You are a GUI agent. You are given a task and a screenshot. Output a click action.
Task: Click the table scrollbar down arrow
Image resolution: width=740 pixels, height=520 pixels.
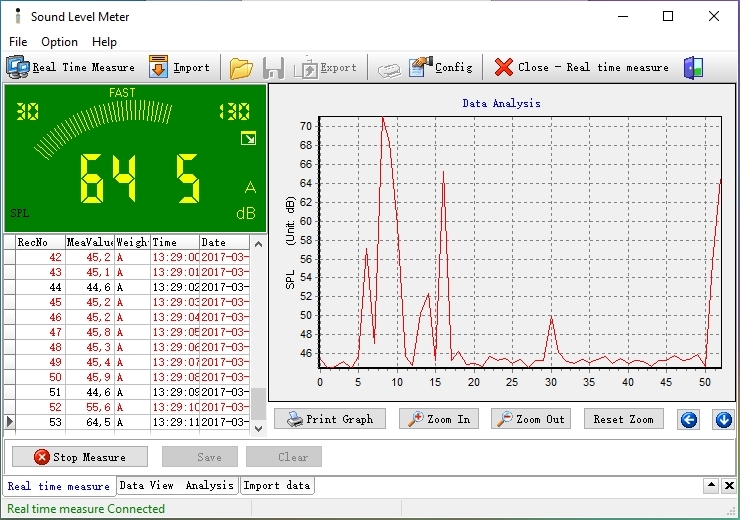pyautogui.click(x=258, y=428)
